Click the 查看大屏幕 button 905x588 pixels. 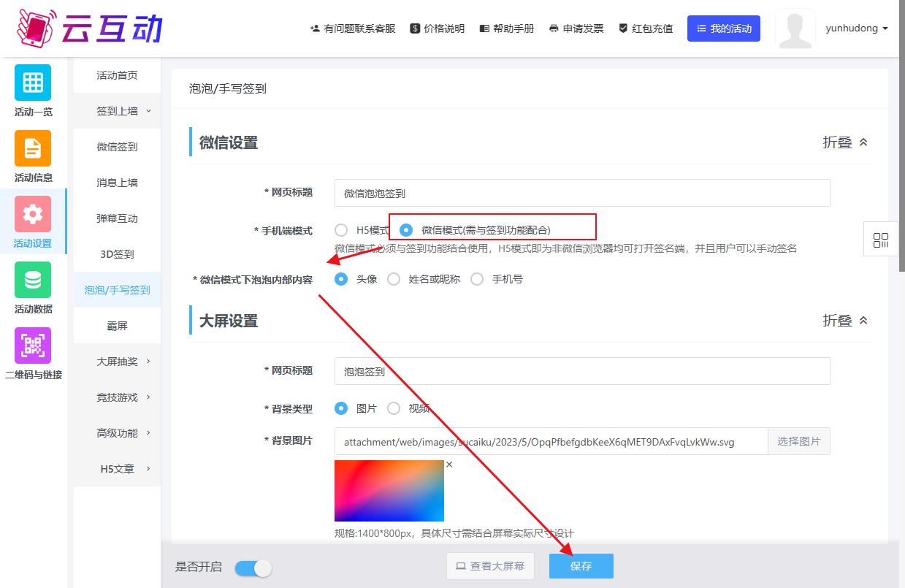pos(490,566)
